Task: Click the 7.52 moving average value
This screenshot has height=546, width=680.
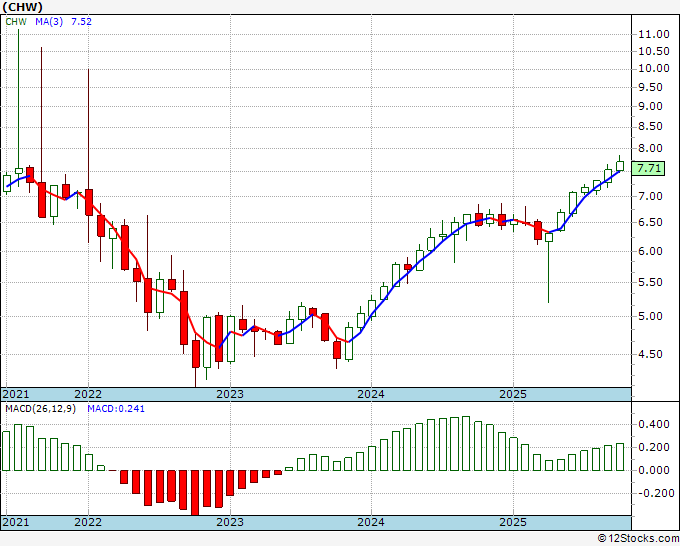Action: click(82, 22)
